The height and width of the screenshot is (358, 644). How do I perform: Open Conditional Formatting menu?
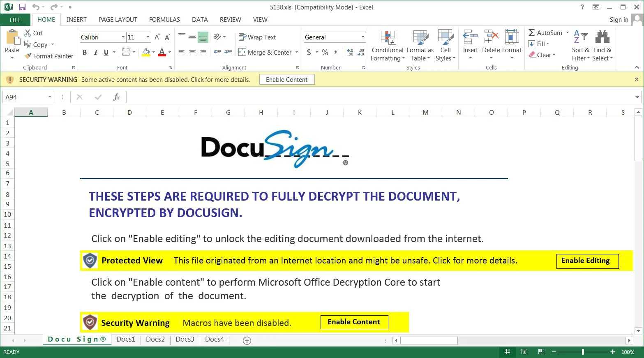pos(388,46)
